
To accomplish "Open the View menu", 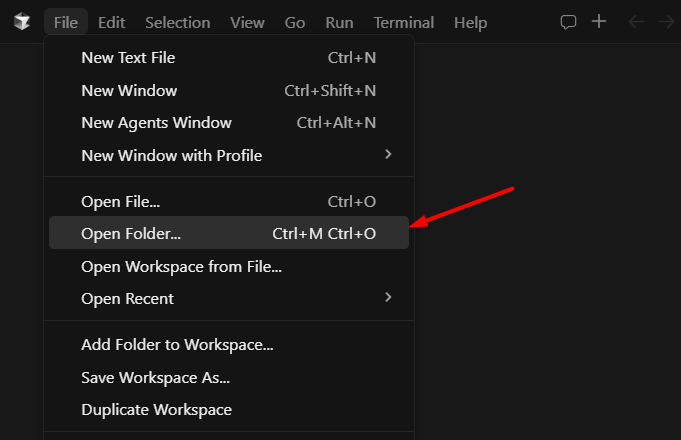I will click(247, 22).
